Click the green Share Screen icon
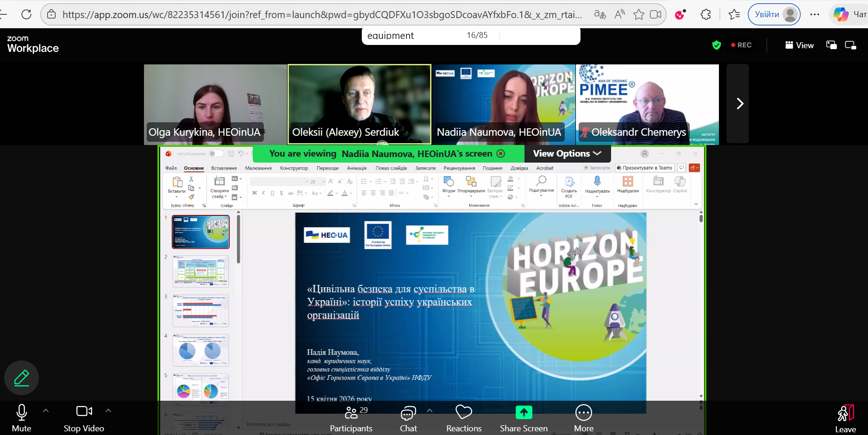 [x=524, y=412]
